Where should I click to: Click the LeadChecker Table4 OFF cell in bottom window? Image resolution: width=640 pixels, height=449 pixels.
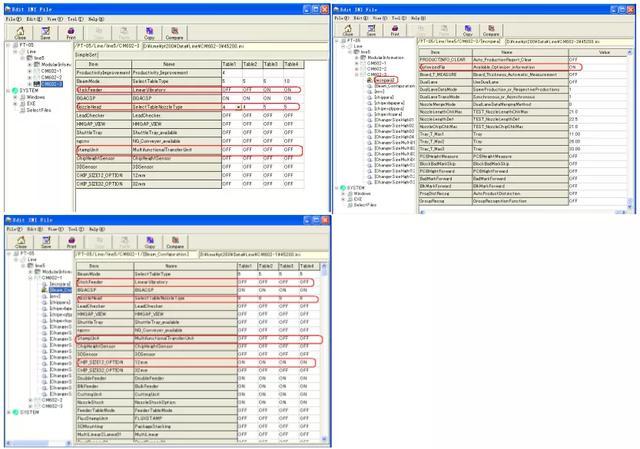(x=309, y=306)
